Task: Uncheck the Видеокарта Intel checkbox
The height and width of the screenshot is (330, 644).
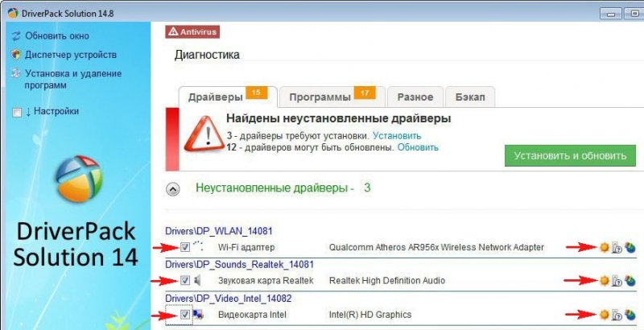Action: pos(185,315)
